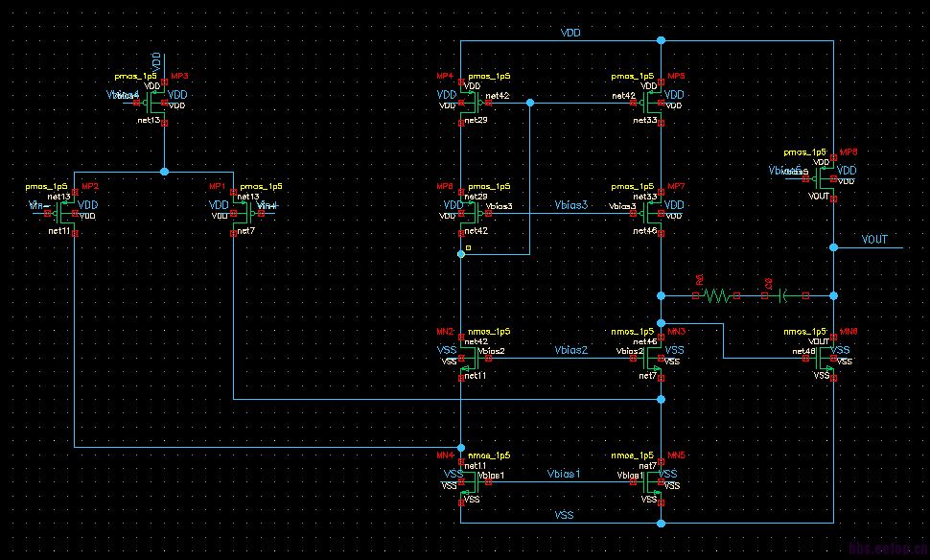The image size is (930, 560).
Task: Select the MP8 PMOS output transistor symbol
Action: click(822, 178)
